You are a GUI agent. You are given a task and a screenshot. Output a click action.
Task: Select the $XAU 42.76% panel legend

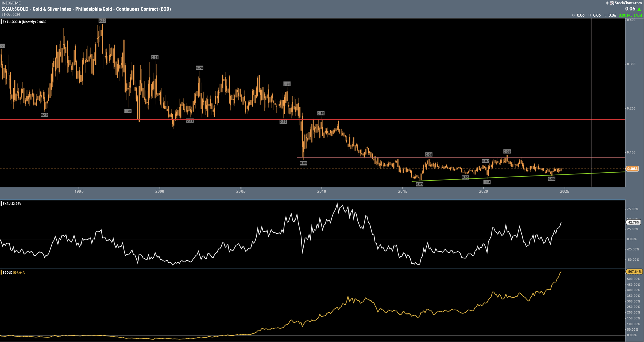point(12,204)
